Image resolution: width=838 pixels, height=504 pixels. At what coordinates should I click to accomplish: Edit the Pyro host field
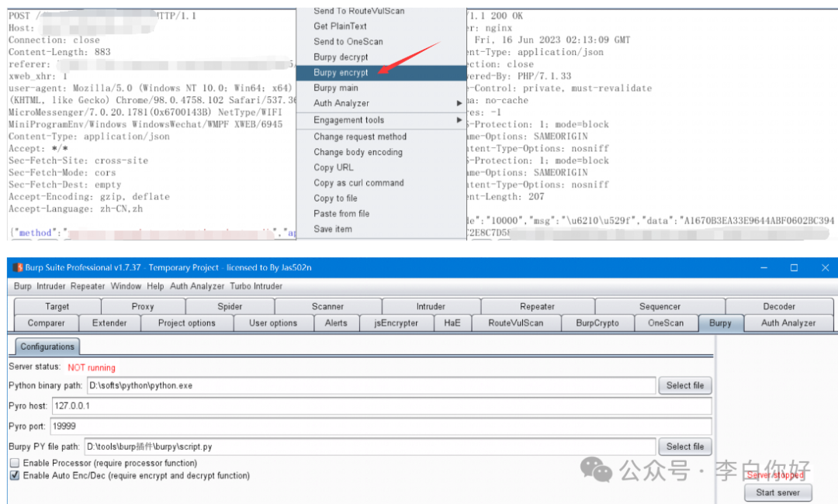pos(382,406)
